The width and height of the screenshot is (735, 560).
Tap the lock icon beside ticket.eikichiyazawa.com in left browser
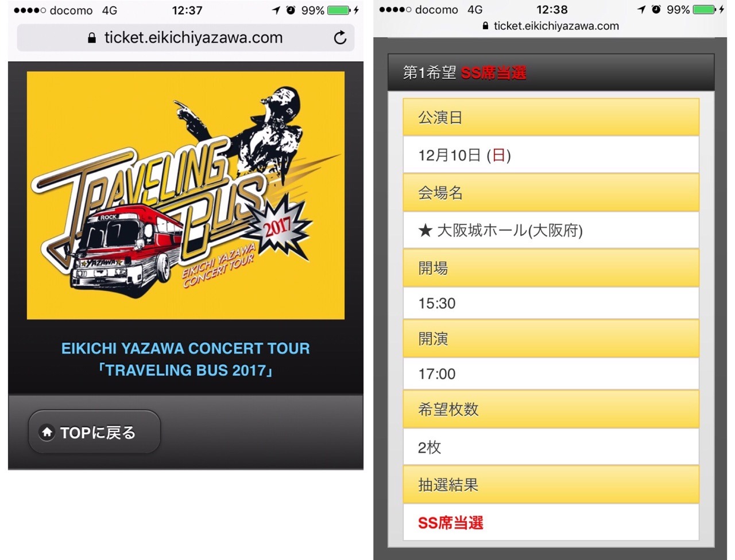92,38
